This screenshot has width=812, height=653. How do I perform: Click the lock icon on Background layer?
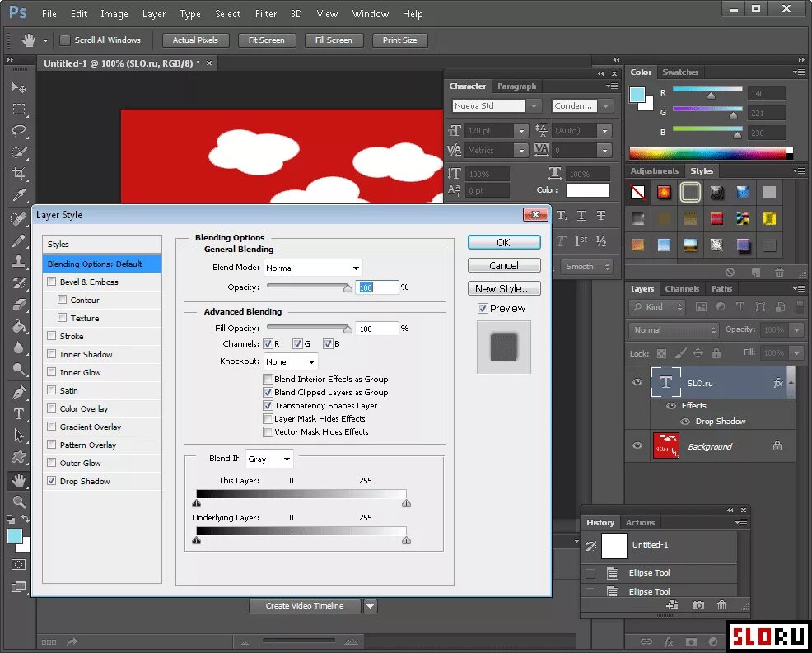coord(777,445)
